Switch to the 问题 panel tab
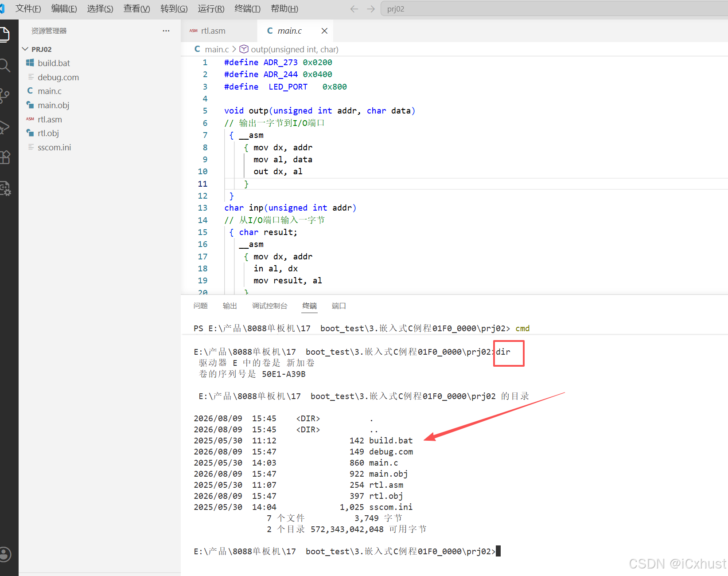The image size is (728, 576). (x=200, y=306)
